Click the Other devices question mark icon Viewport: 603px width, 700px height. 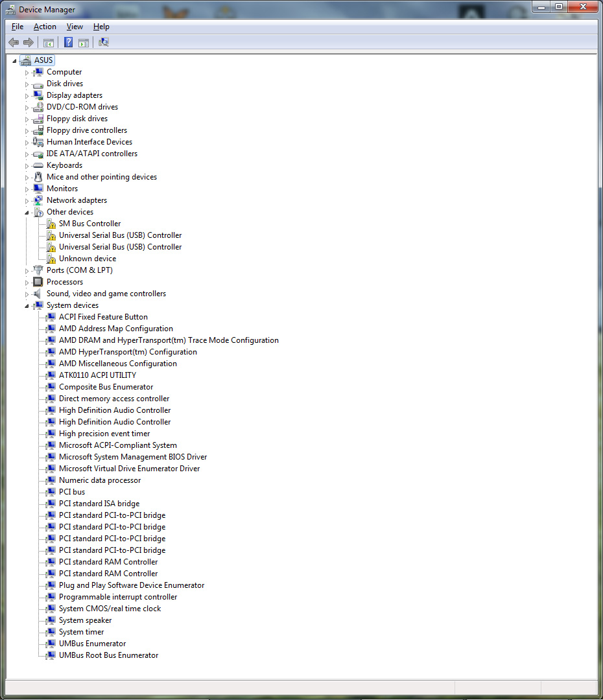point(38,212)
